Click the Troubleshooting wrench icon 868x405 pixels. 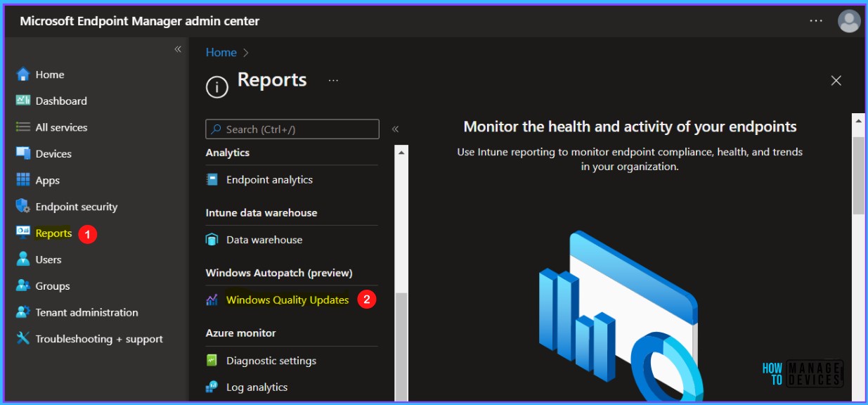[x=22, y=339]
